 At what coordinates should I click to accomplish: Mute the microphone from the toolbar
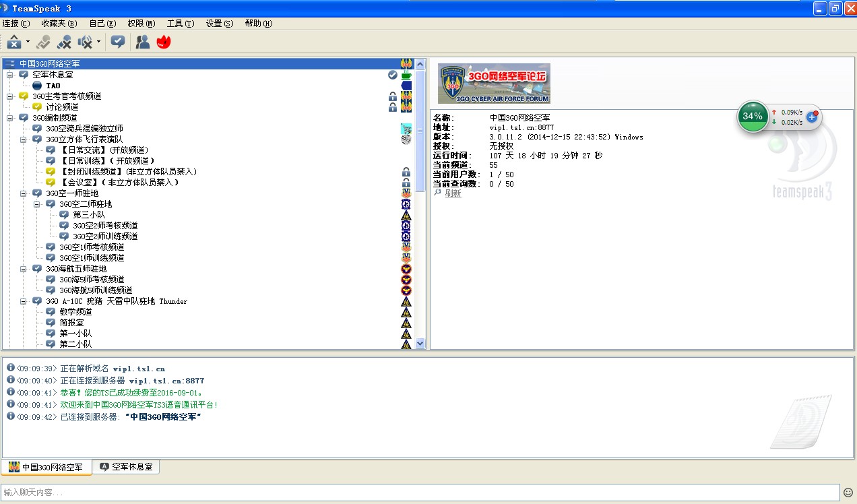point(65,42)
